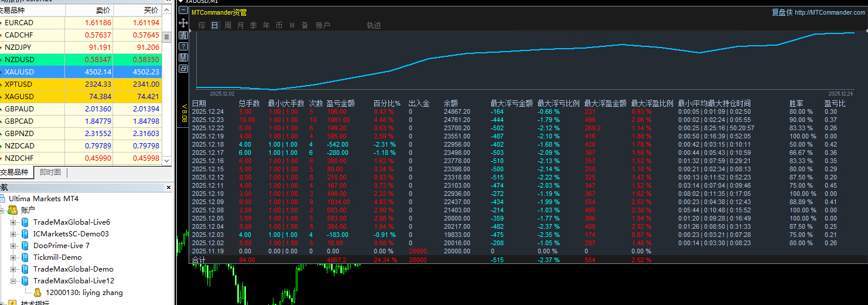This screenshot has width=868, height=305.
Task: Click the overlapping windows restore icon
Action: pos(183,69)
